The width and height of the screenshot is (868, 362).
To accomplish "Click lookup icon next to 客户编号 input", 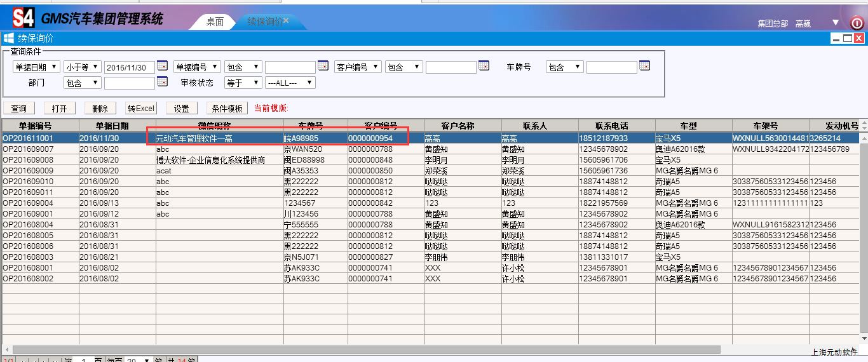I will 484,66.
